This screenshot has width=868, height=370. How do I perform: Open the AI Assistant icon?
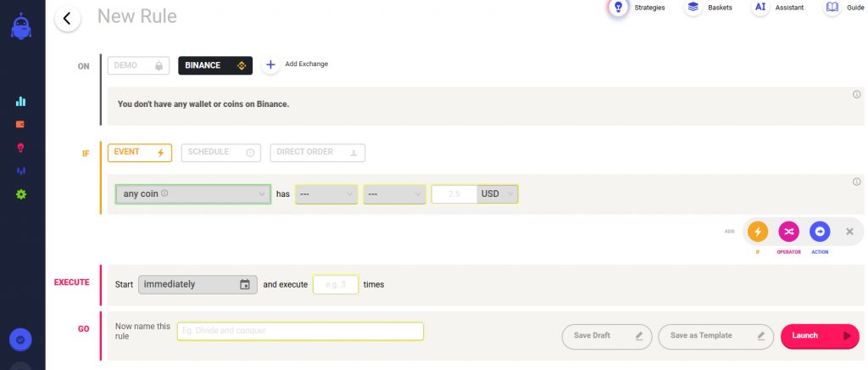point(760,8)
